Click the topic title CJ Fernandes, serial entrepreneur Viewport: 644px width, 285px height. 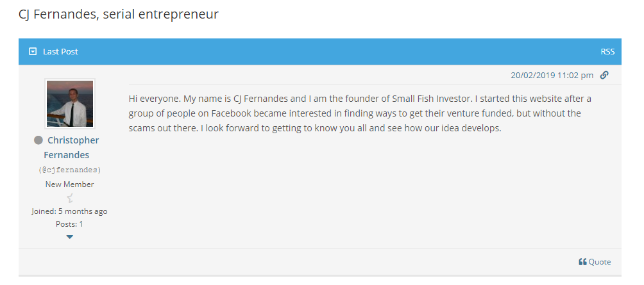coord(119,14)
